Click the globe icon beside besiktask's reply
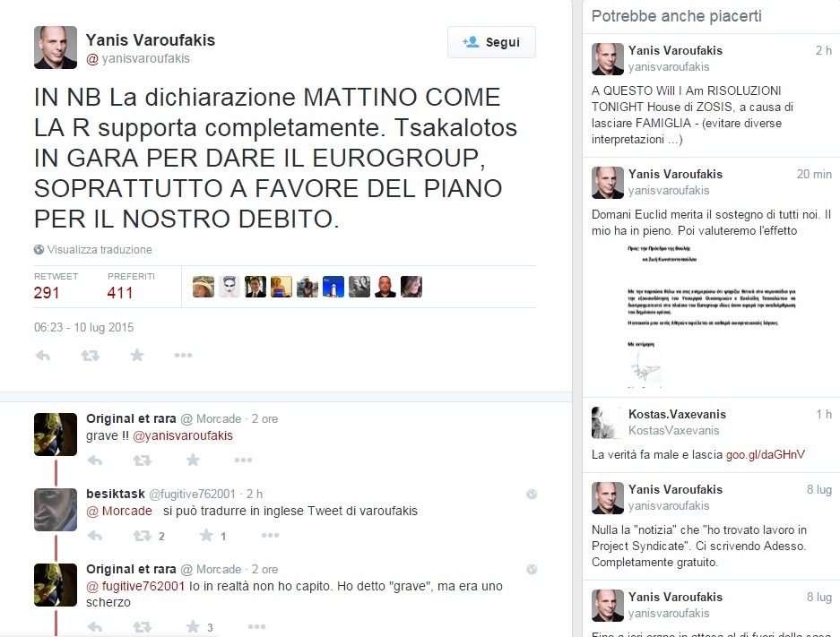Viewport: 840px width, 637px height. point(532,494)
